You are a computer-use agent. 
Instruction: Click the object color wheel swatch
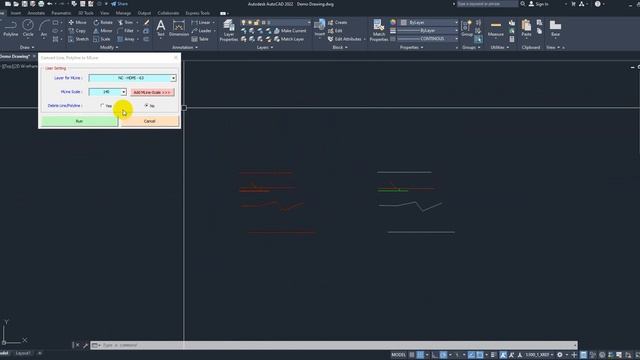[x=393, y=22]
